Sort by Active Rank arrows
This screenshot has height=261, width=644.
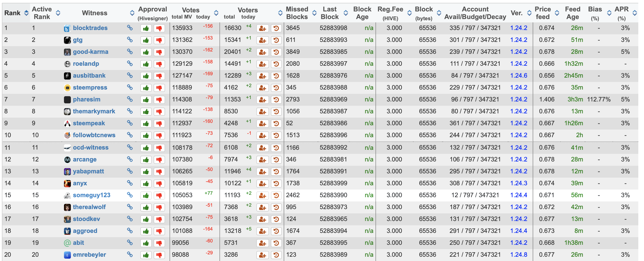58,13
